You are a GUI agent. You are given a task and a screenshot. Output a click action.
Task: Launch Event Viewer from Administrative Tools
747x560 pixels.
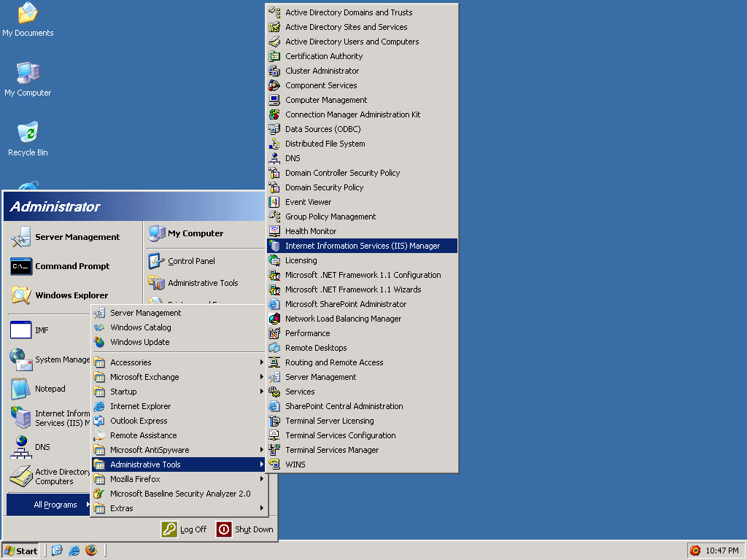(308, 202)
